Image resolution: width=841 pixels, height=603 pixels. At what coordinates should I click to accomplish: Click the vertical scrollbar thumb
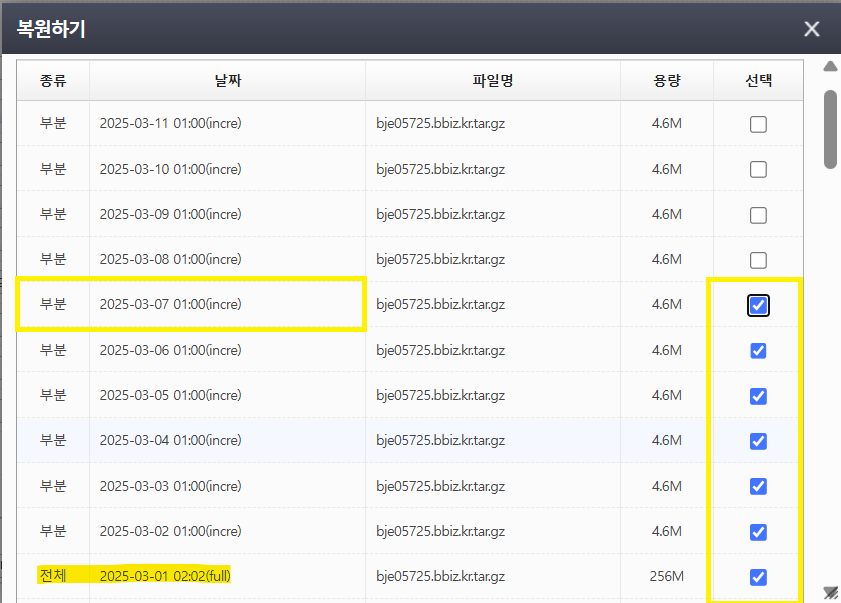(830, 128)
